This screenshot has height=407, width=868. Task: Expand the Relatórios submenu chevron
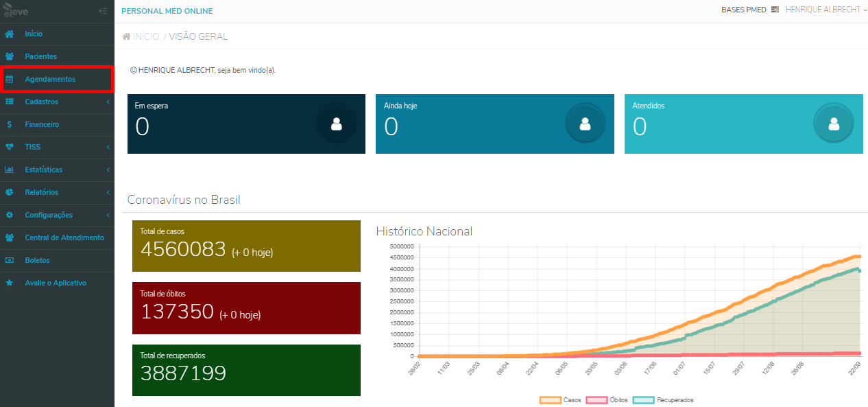pos(108,192)
